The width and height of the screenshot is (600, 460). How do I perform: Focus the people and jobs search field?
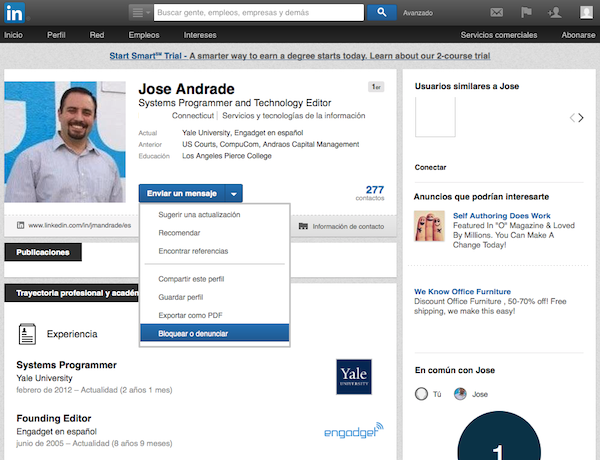(x=259, y=13)
